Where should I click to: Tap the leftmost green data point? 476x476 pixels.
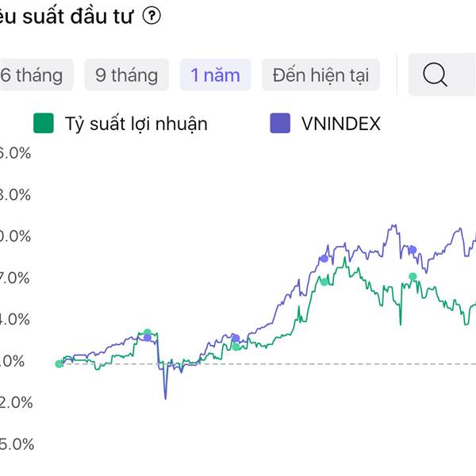(59, 364)
